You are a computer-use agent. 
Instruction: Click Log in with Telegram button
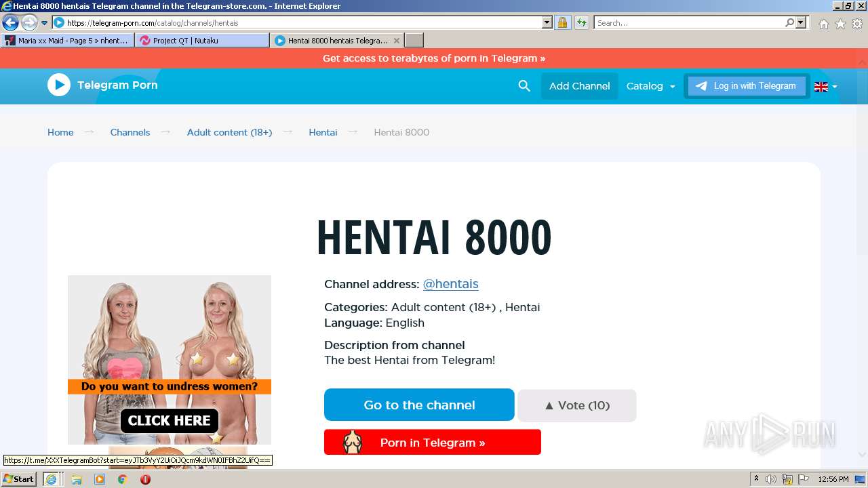[x=747, y=86]
